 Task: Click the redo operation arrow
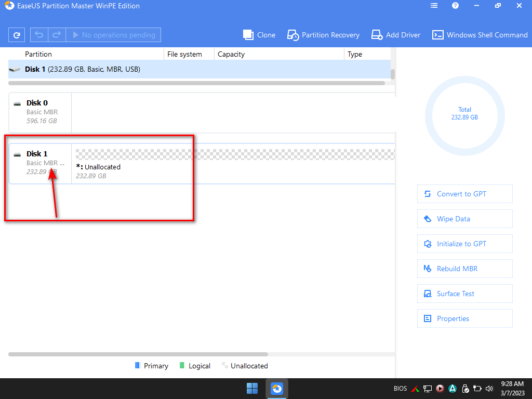pyautogui.click(x=57, y=35)
